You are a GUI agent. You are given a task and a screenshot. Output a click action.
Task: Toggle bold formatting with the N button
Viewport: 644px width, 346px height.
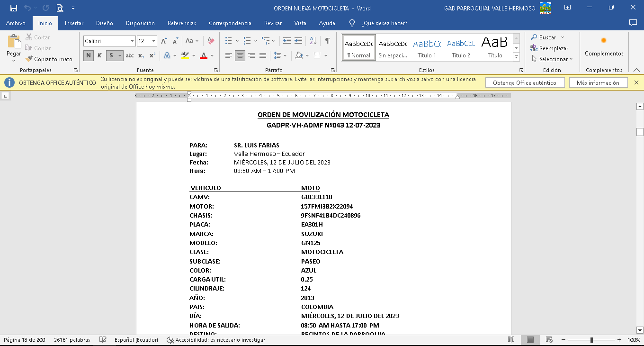[x=89, y=55]
